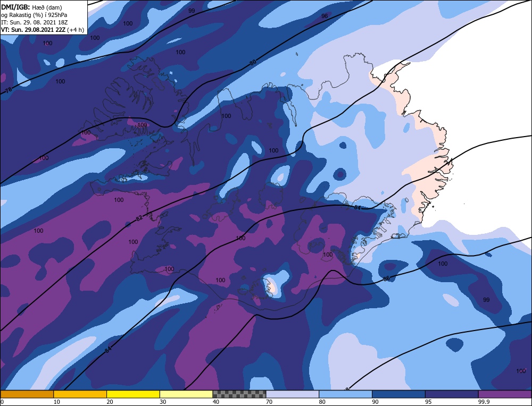The image size is (532, 406).
Task: Click the medium blue 90–95 legend swatch
Action: click(x=398, y=394)
